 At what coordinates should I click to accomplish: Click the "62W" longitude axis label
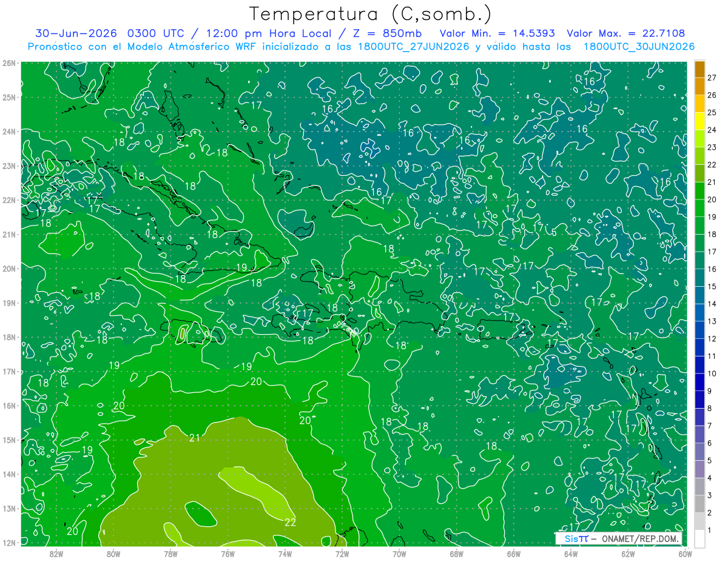[628, 554]
